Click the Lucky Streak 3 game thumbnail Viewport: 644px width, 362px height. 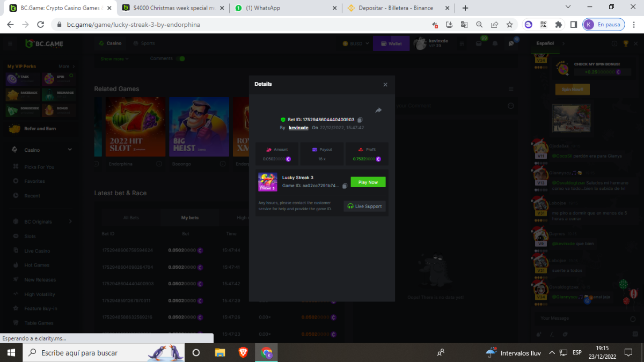(267, 182)
